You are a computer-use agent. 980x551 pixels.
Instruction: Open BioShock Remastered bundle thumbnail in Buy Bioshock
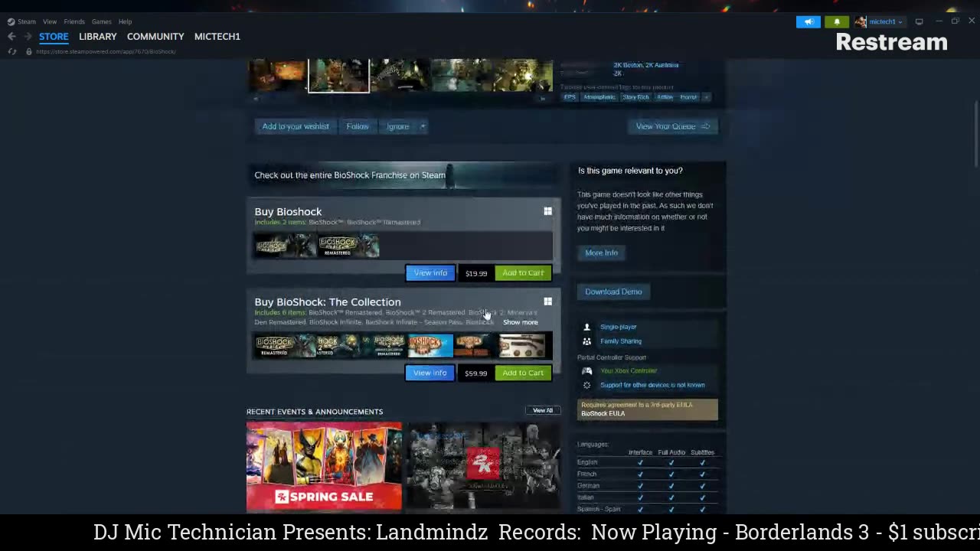(348, 246)
